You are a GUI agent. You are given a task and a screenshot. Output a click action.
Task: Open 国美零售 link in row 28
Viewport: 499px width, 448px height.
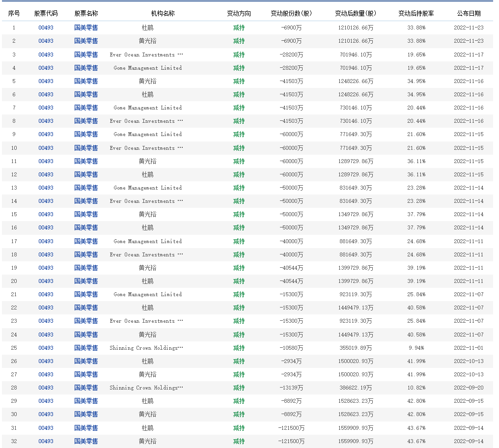pos(86,388)
